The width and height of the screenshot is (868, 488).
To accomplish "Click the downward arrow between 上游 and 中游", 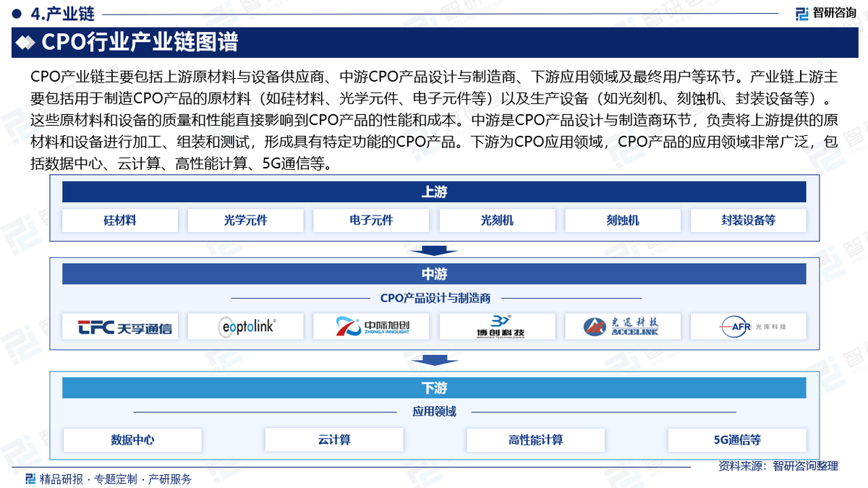I will click(434, 252).
